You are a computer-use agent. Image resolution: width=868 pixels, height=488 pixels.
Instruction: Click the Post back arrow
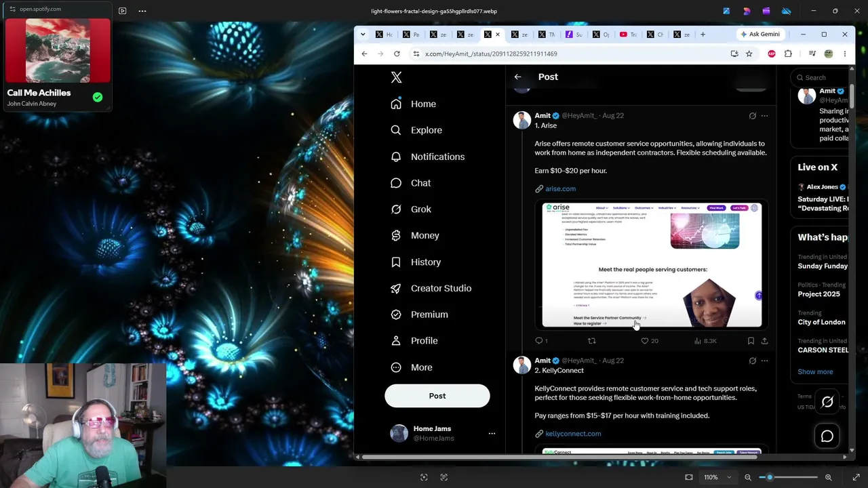click(x=517, y=77)
